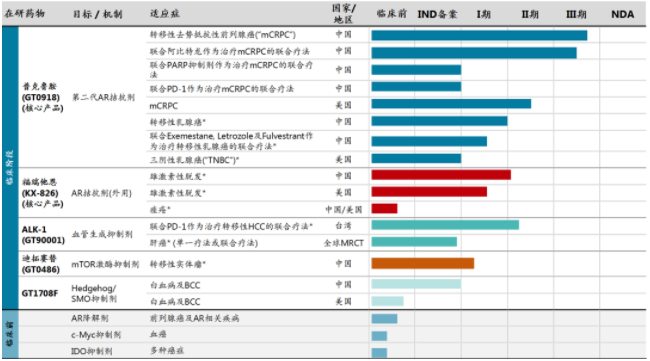This screenshot has height=361, width=650.
Task: Select the III期 phase header
Action: tap(576, 15)
